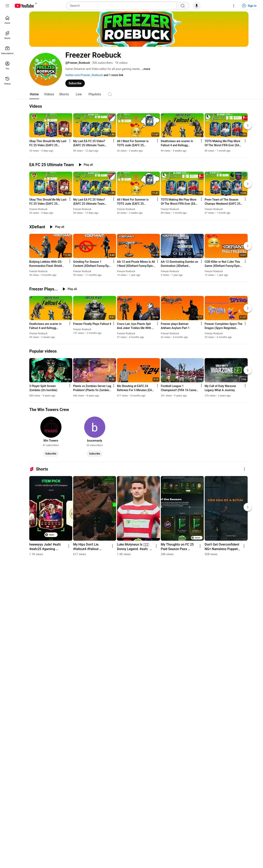This screenshot has height=868, width=263.
Task: Play all XDefiant videos
Action: tap(57, 227)
